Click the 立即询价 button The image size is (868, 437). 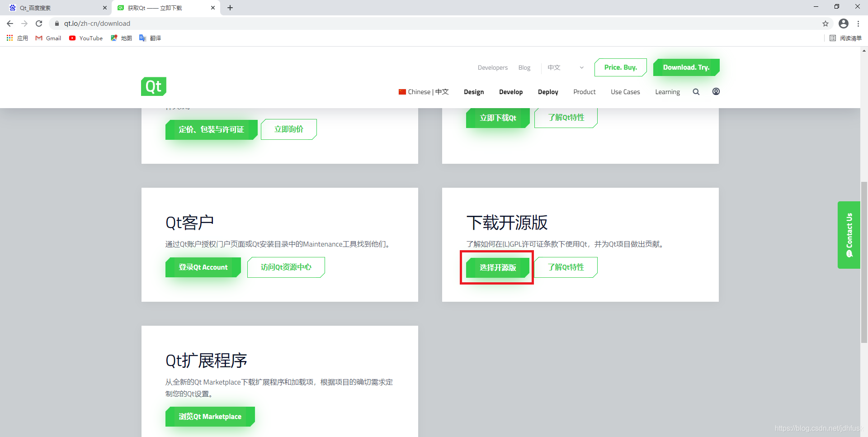coord(289,129)
